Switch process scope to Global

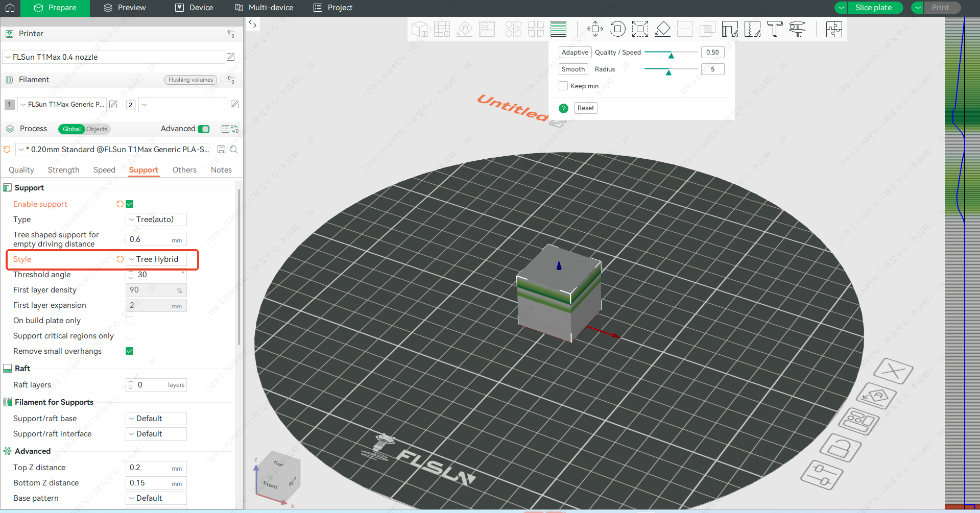tap(71, 129)
